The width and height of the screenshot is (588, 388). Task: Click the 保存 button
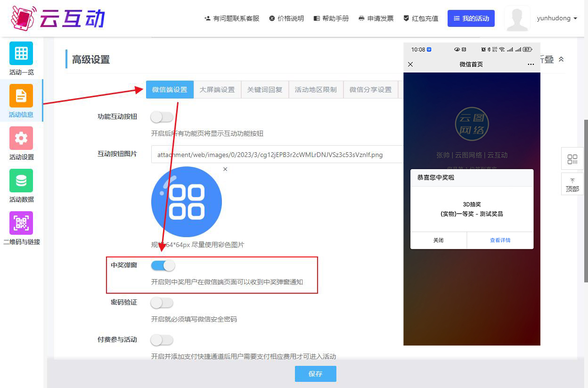pos(315,374)
